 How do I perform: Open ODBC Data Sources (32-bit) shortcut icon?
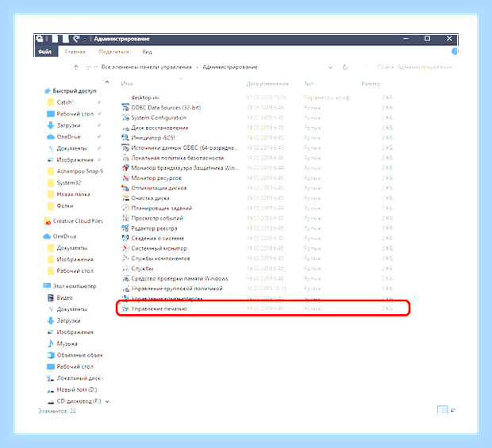125,108
